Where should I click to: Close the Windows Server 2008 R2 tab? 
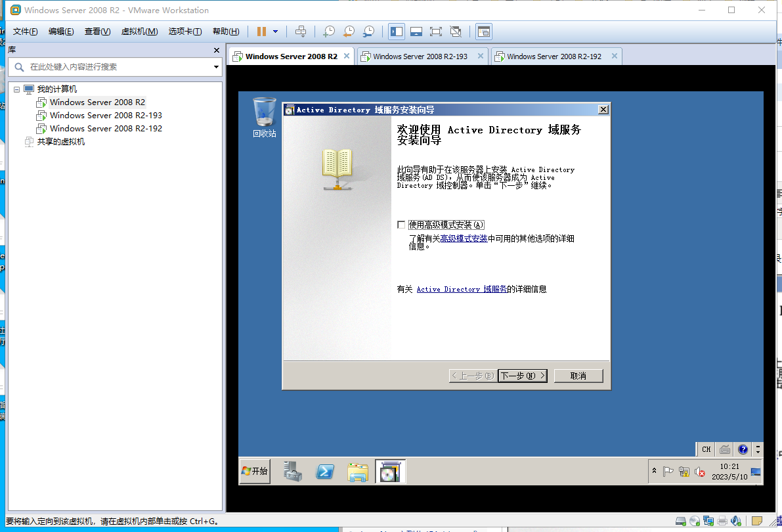[347, 56]
